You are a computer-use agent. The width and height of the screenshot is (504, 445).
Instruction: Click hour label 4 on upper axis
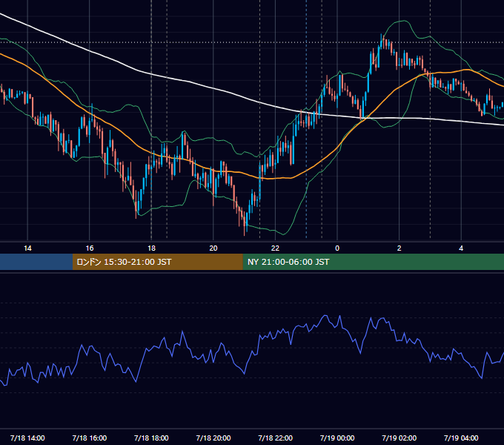click(x=461, y=248)
